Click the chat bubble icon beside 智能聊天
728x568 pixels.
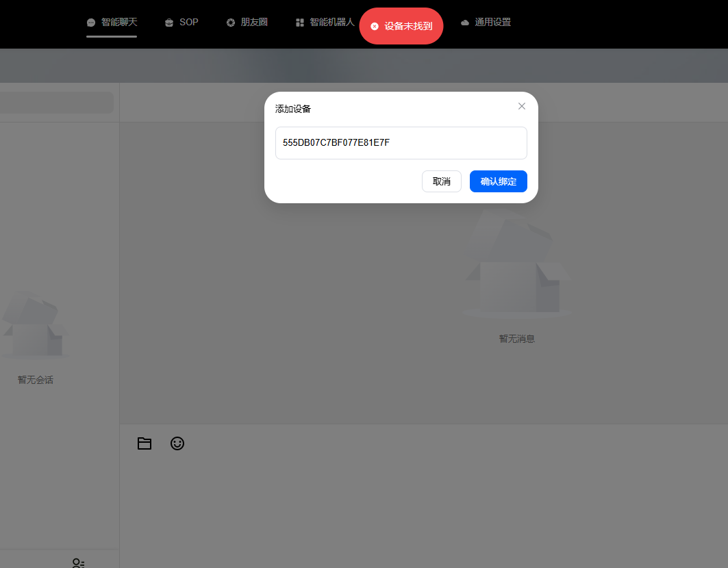point(91,23)
